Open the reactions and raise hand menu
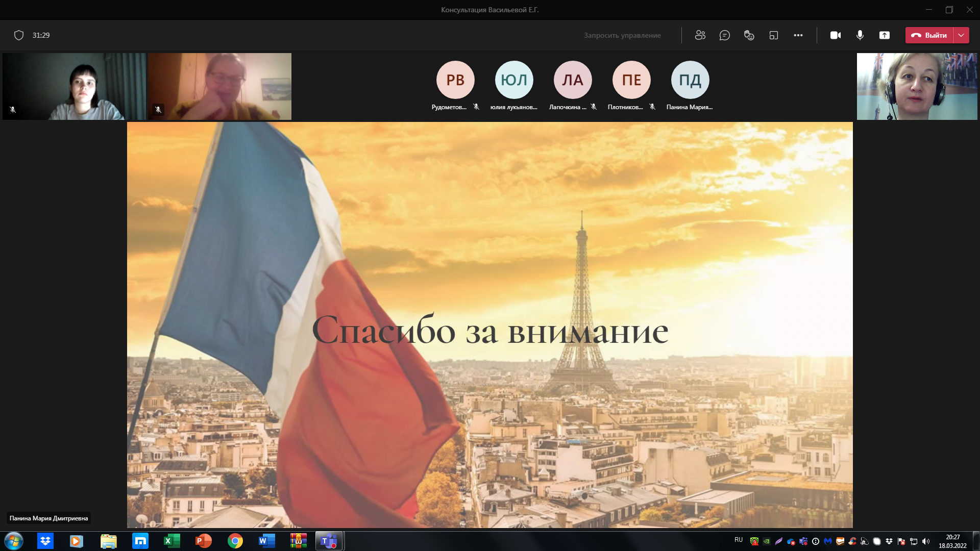 (x=749, y=35)
